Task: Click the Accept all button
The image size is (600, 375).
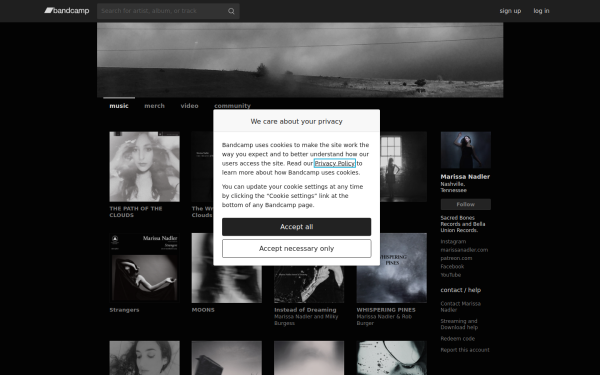Action: coord(297,227)
